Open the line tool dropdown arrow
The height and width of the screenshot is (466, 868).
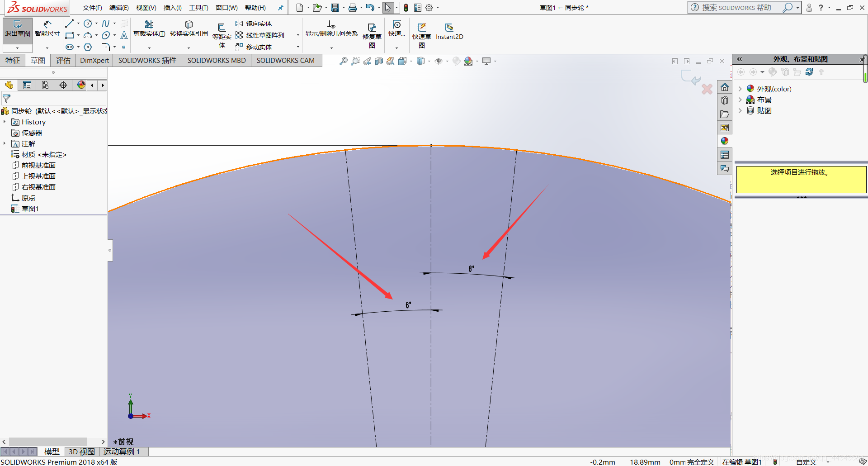tap(79, 24)
